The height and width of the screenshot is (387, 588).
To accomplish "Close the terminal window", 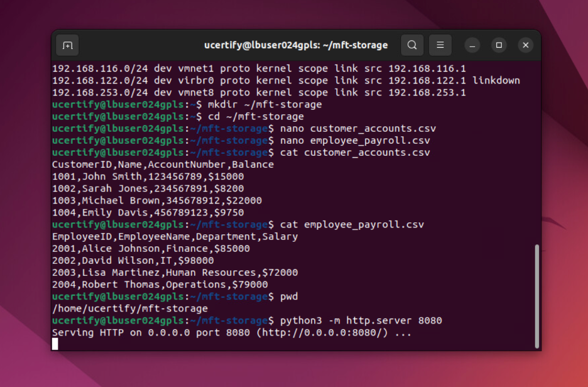I will point(526,45).
